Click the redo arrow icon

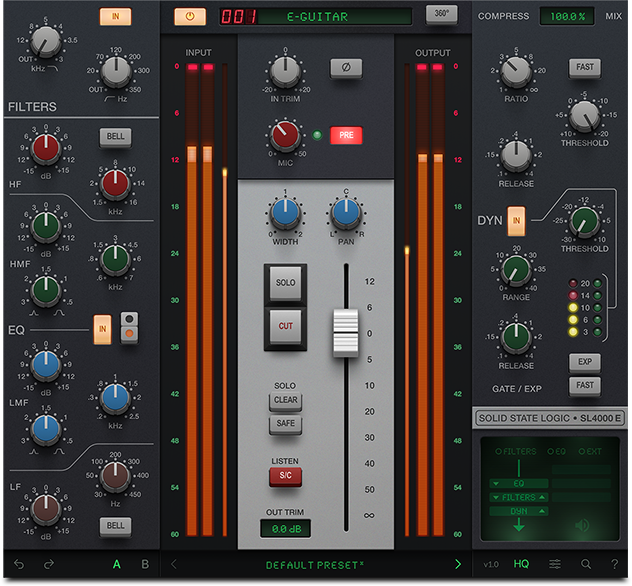click(x=49, y=565)
